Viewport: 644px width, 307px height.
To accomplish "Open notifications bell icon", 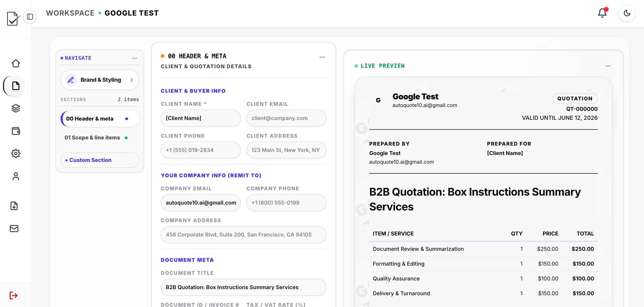I will click(x=603, y=13).
